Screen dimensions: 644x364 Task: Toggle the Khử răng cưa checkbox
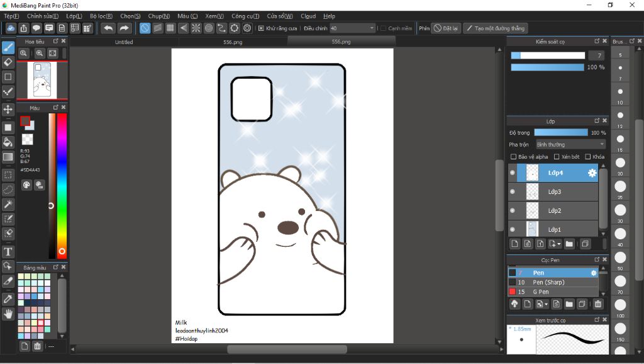[x=261, y=28]
